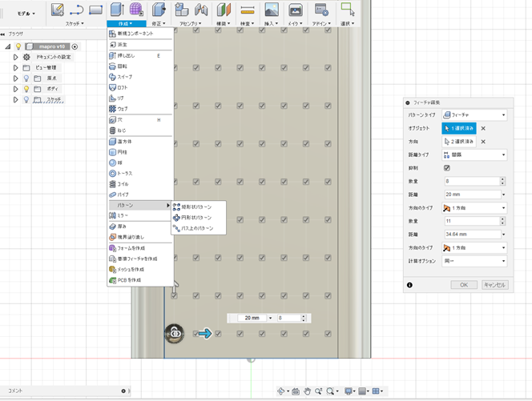Decrease the 数量 value 11 with stepper down
The image size is (532, 401).
pyautogui.click(x=503, y=223)
